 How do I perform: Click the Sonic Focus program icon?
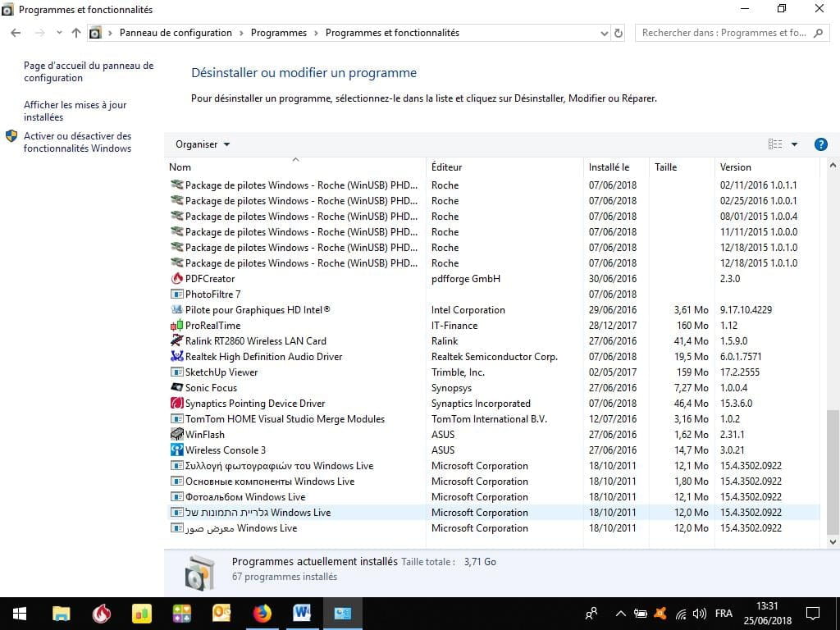tap(177, 387)
